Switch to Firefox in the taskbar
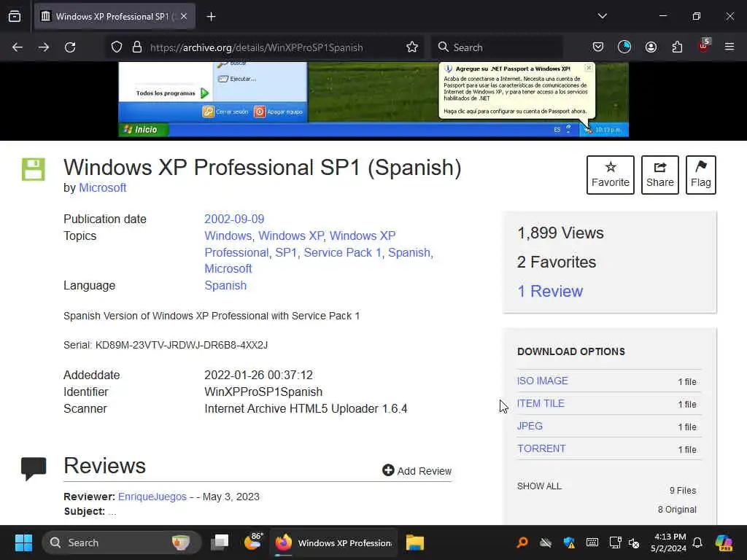The height and width of the screenshot is (560, 747). (334, 542)
